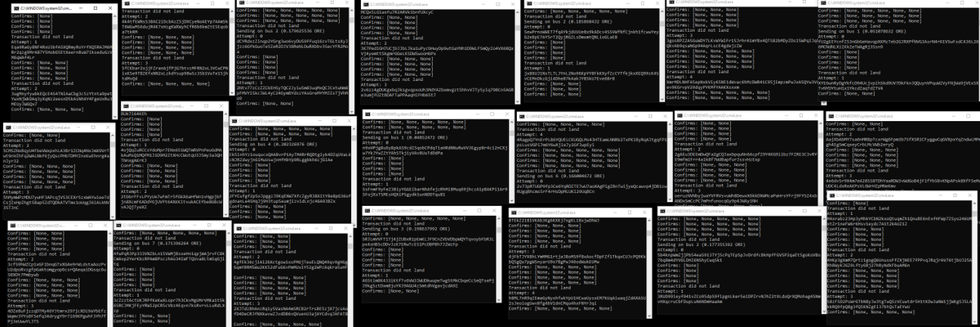Maximize the cmd window sending on bus 2 (0.185868432 ORE)

point(643,3)
